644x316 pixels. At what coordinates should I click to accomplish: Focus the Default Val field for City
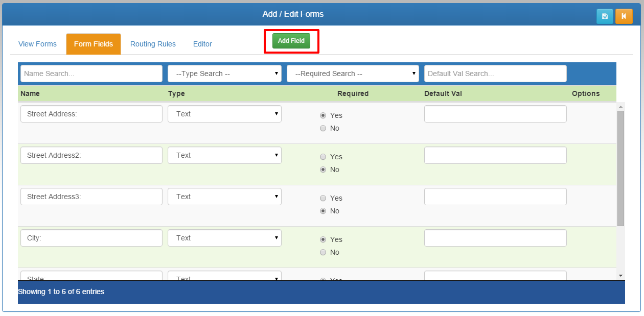click(x=495, y=238)
